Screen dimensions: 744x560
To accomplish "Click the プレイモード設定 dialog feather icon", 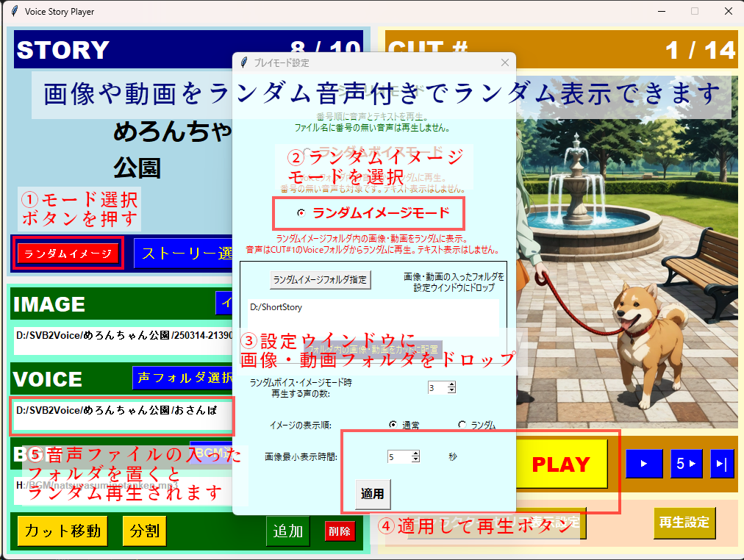I will [x=244, y=62].
